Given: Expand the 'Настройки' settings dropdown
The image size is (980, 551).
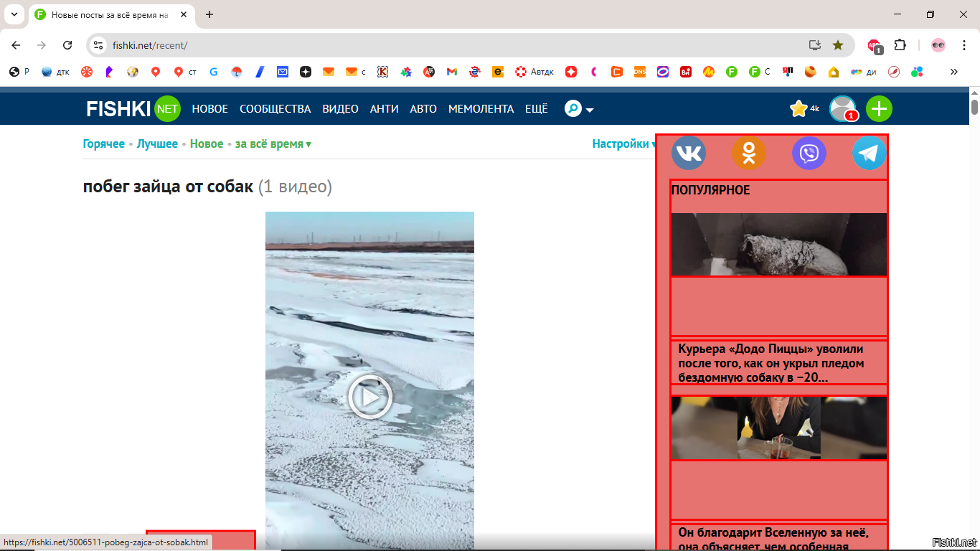Looking at the screenshot, I should tap(623, 144).
